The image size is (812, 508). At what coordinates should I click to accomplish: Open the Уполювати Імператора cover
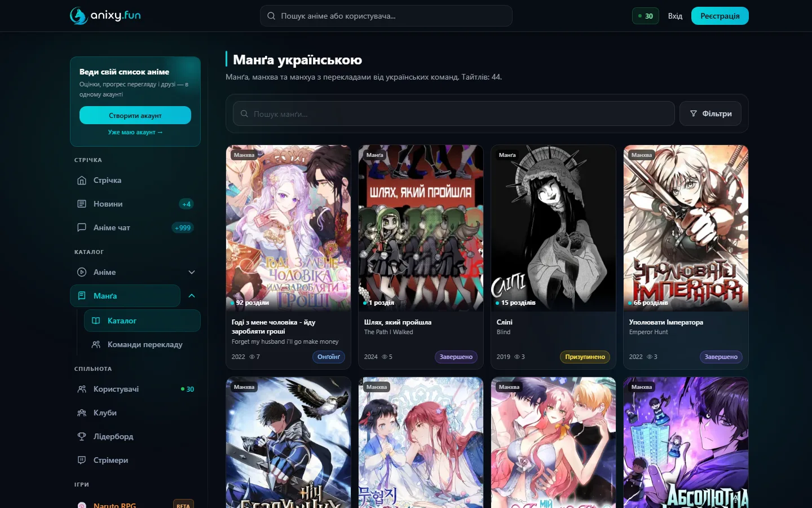[x=686, y=228]
